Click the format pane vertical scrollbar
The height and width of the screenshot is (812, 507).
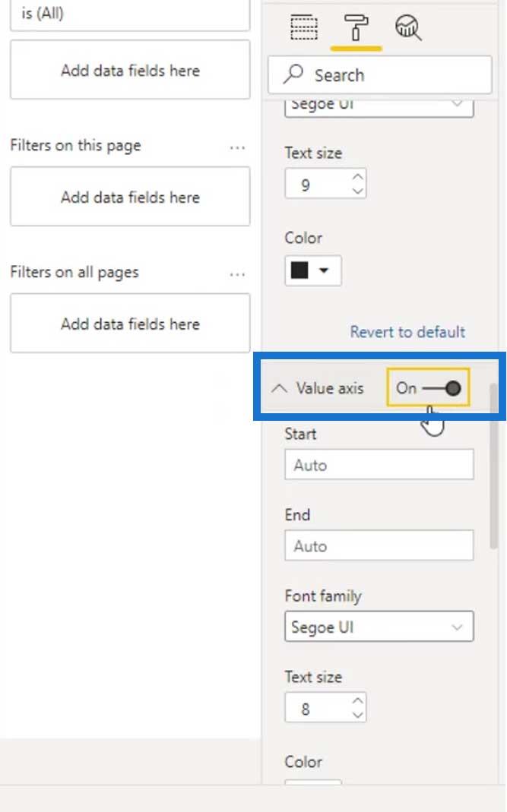[x=493, y=466]
